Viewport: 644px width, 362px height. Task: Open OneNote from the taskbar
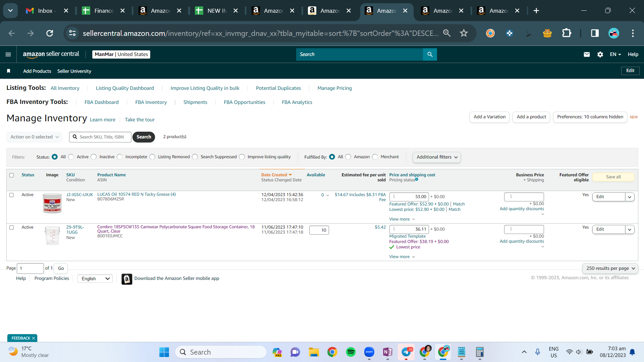(x=387, y=352)
